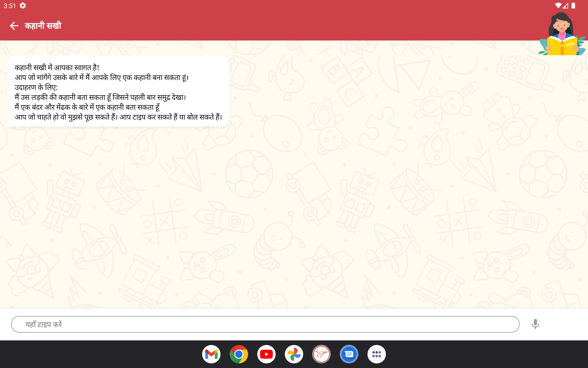Tap the battery icon in status bar
This screenshot has width=588, height=368.
(x=574, y=6)
